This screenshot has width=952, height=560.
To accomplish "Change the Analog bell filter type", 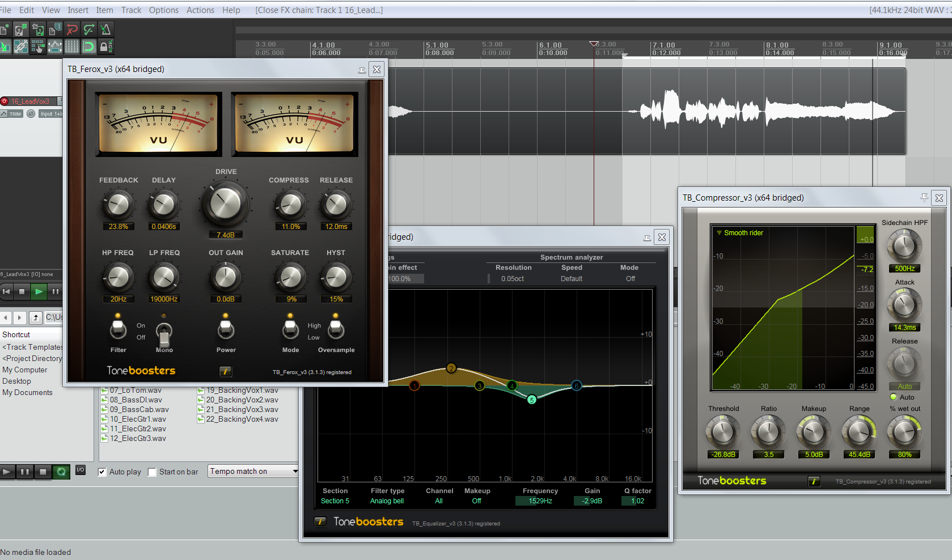I will pyautogui.click(x=387, y=500).
